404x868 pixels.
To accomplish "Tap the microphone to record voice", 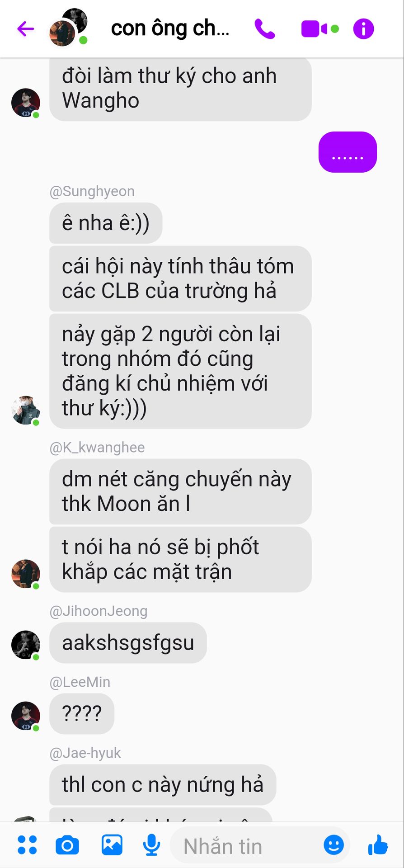I will coord(151,845).
